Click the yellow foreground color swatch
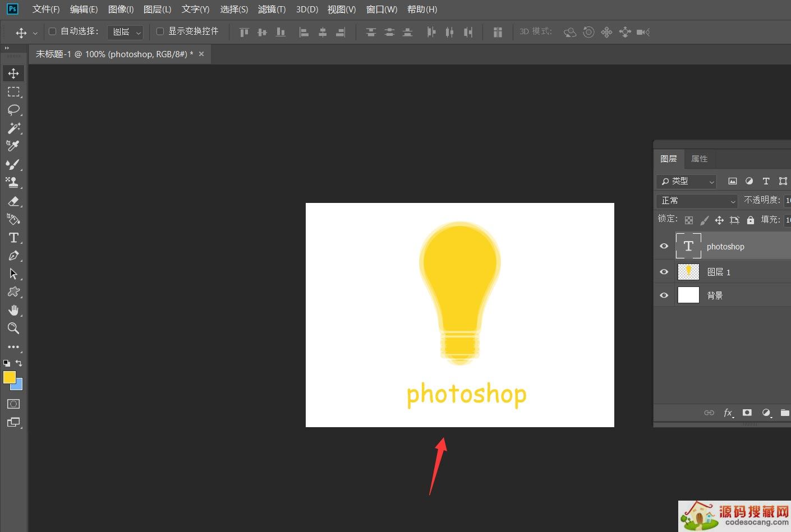The width and height of the screenshot is (791, 532). pos(9,377)
